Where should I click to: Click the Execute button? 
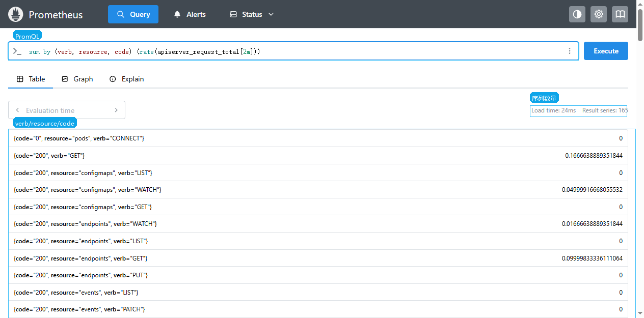pyautogui.click(x=606, y=51)
